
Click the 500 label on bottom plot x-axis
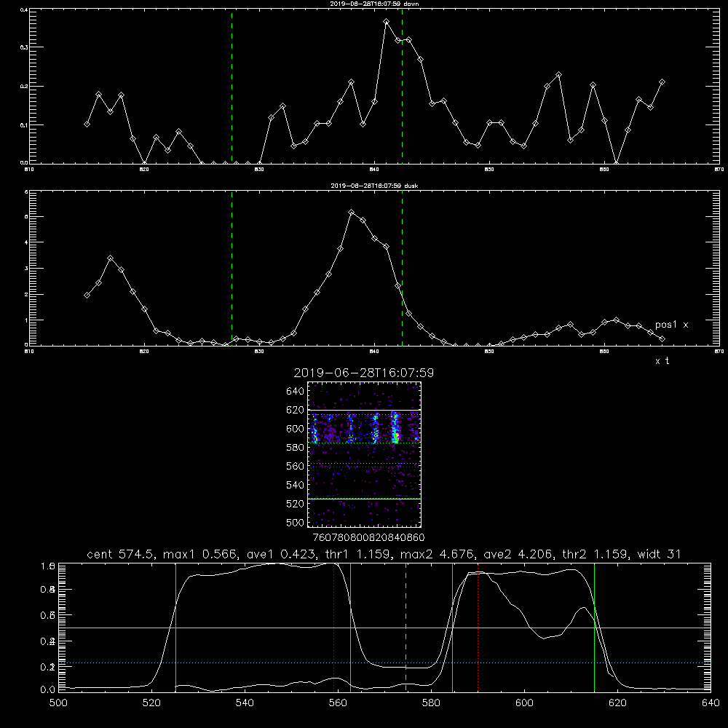pyautogui.click(x=58, y=703)
